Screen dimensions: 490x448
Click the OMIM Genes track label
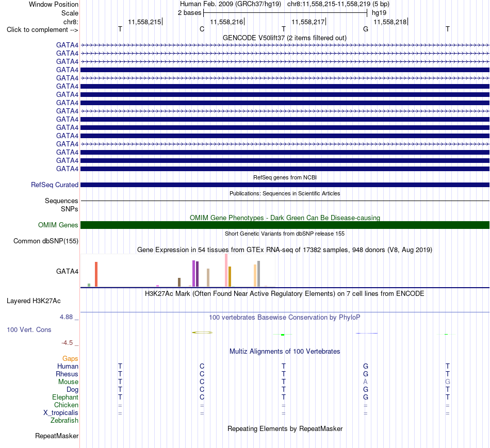pos(58,225)
